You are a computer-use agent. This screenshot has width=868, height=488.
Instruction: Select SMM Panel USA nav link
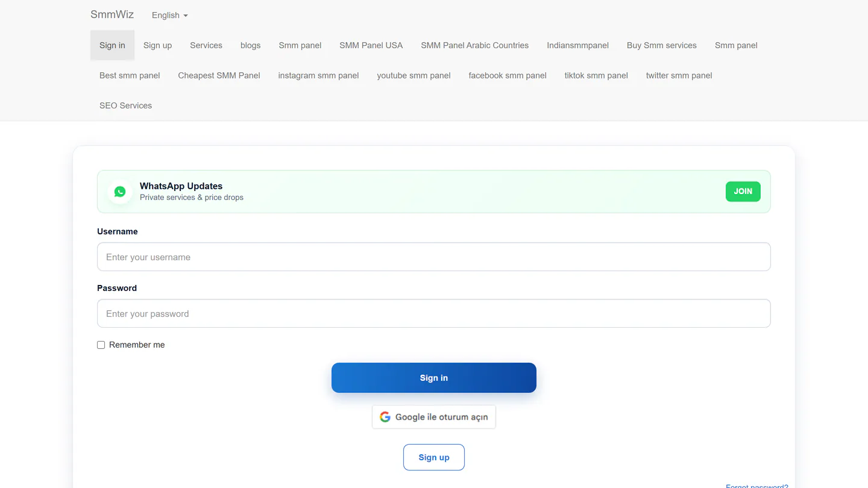point(371,45)
